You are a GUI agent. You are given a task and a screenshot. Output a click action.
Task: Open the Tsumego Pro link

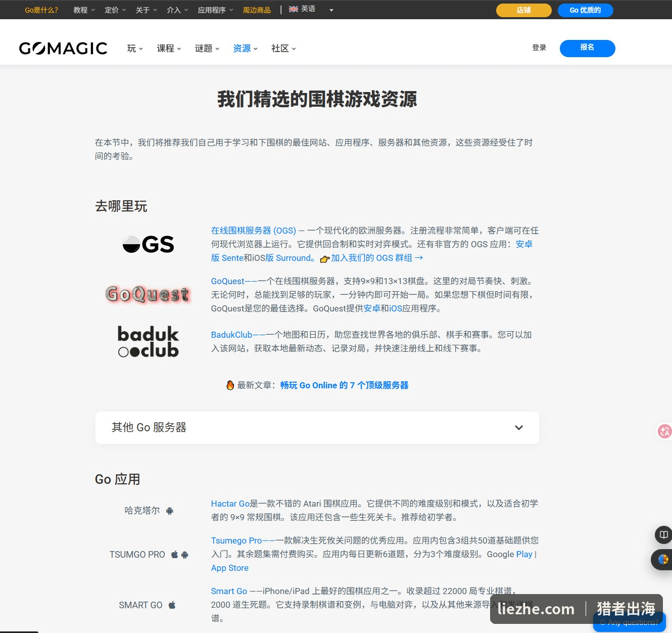point(236,540)
